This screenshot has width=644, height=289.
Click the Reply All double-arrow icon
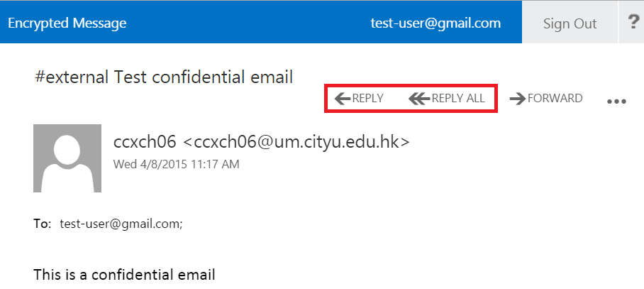point(419,99)
